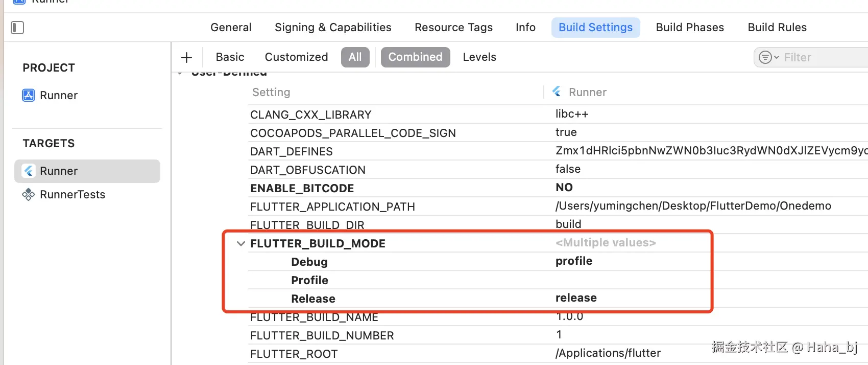Click the Filter search field
The height and width of the screenshot is (365, 868).
point(822,57)
